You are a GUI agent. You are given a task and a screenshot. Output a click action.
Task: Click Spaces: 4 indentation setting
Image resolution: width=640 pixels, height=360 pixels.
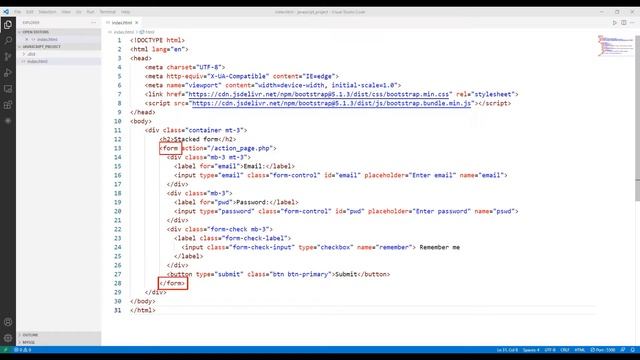(531, 350)
